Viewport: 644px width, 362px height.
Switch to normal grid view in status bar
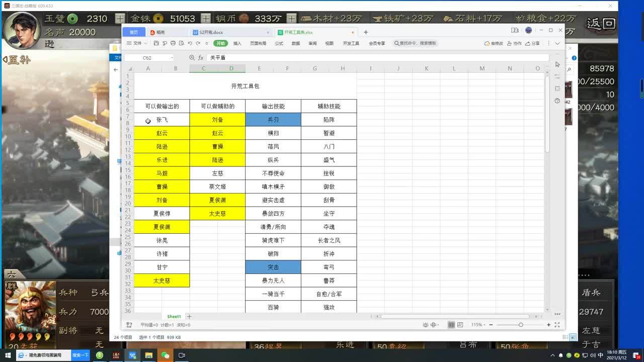tap(451, 325)
